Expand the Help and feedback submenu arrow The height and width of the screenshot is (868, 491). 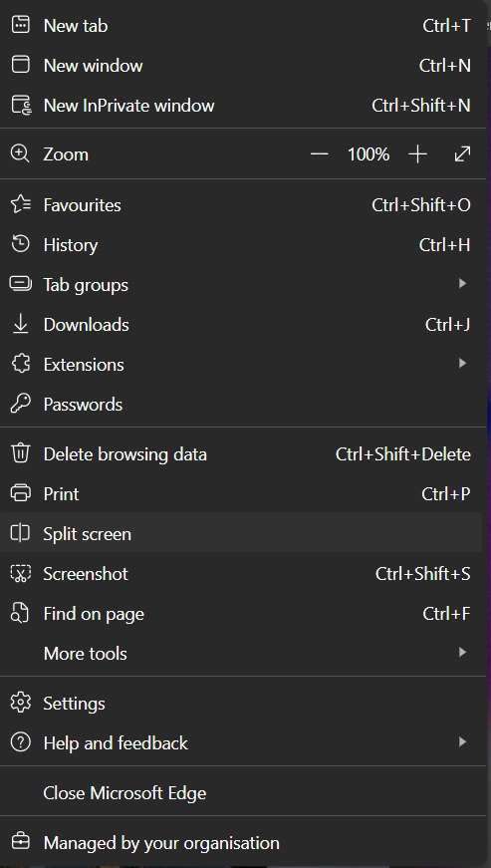pos(463,742)
